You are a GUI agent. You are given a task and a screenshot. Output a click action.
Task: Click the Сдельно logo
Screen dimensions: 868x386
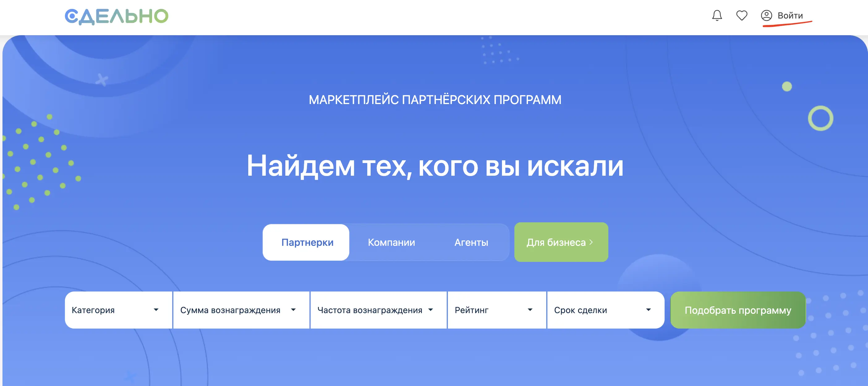point(116,16)
